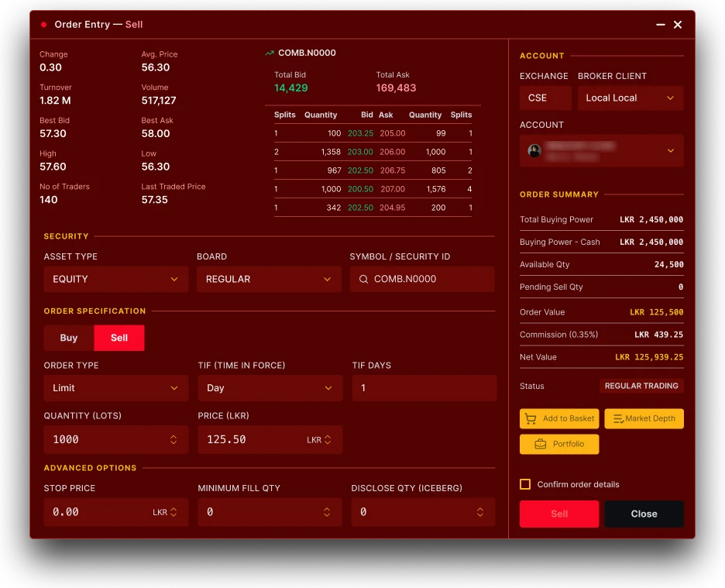Click the list icon on Market Depth
The height and width of the screenshot is (588, 725).
click(x=619, y=418)
